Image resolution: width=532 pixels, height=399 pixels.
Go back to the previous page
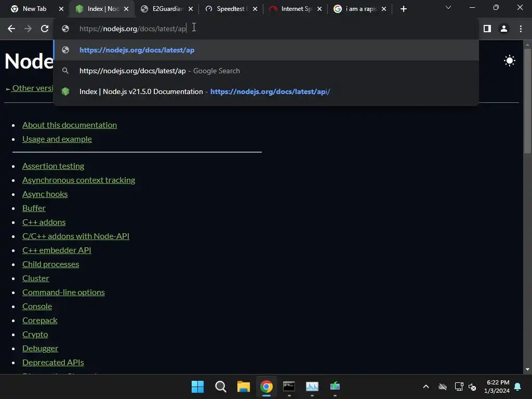(11, 29)
